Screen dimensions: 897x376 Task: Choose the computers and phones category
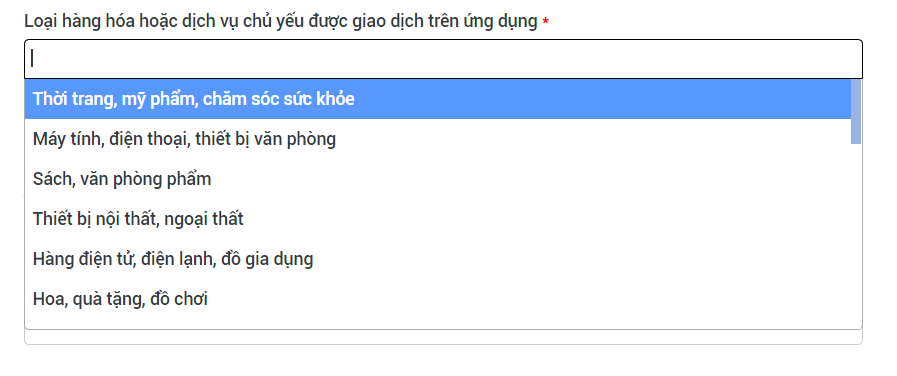(438, 139)
